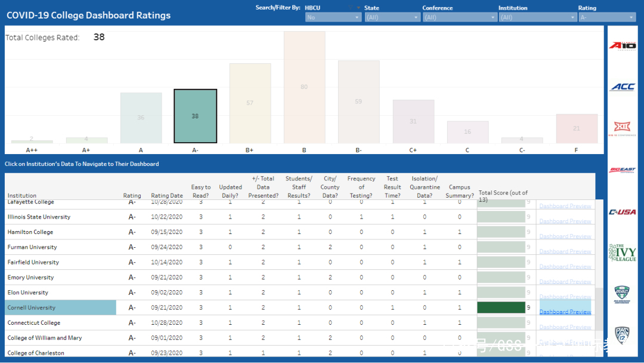Select the Ivy League logo
644x363 pixels.
pos(622,253)
